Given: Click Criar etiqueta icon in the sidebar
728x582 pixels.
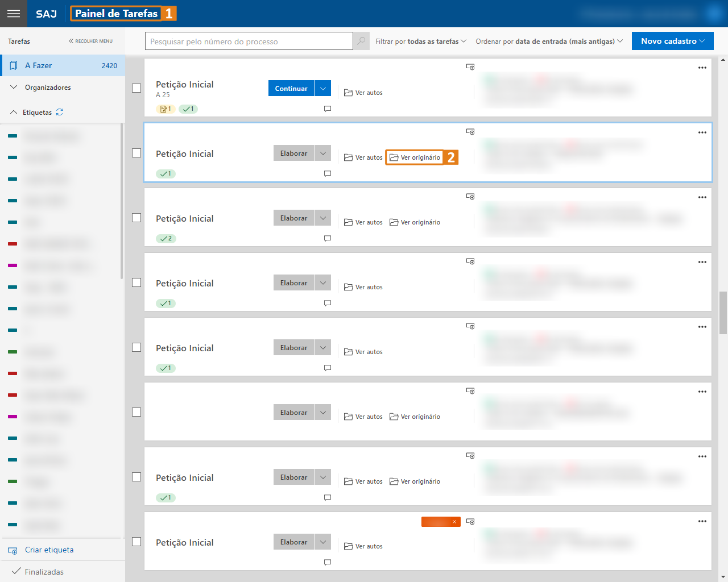Looking at the screenshot, I should pyautogui.click(x=13, y=550).
